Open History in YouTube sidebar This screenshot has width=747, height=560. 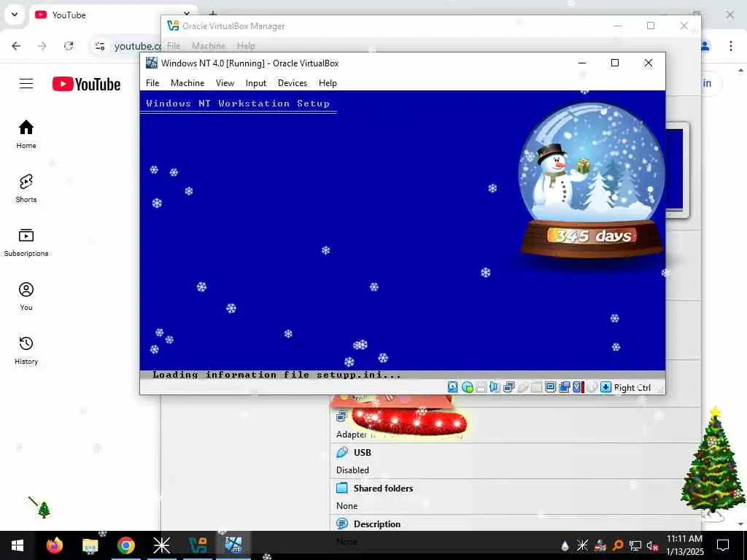(26, 351)
